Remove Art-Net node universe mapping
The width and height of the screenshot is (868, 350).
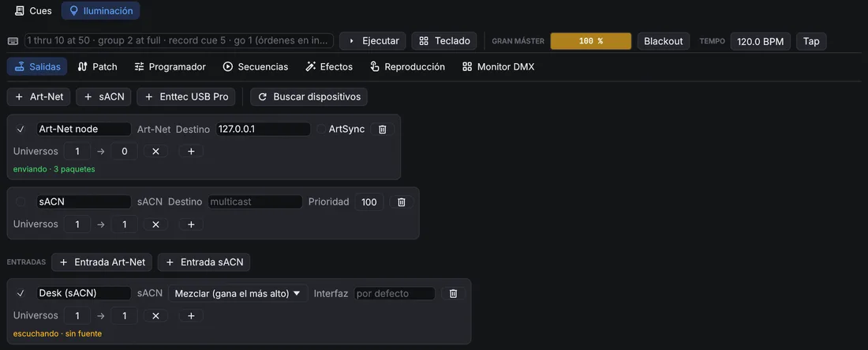[155, 152]
